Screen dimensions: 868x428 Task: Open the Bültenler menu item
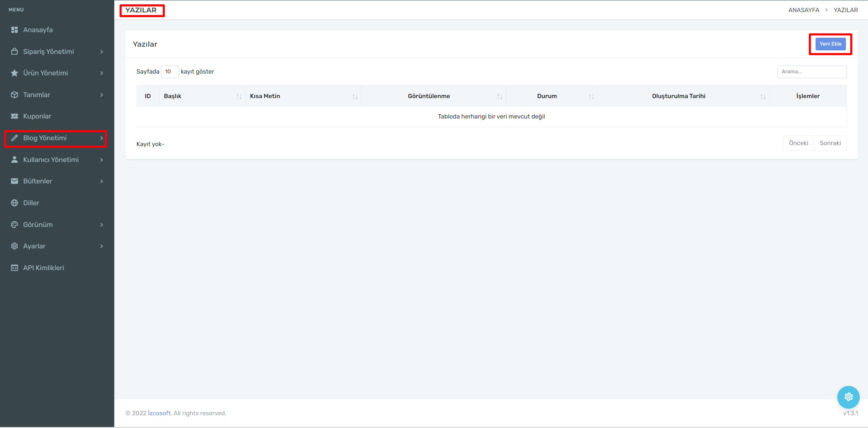(x=38, y=181)
